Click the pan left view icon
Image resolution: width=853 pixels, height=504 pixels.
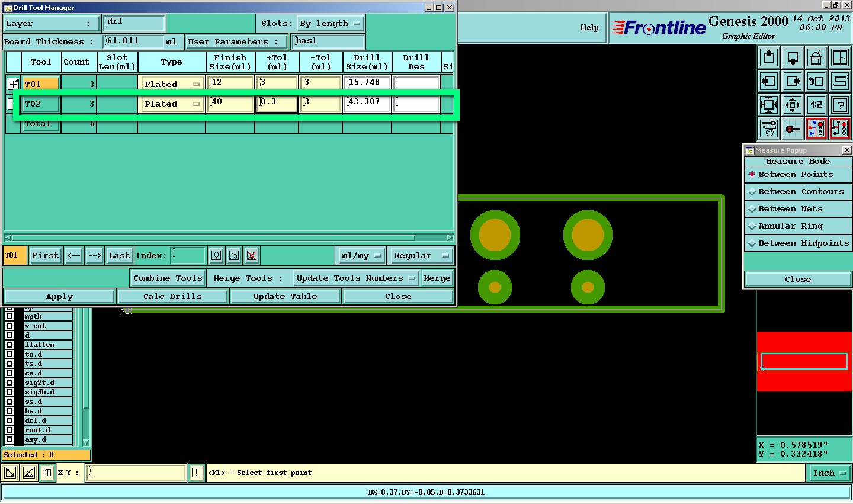(x=769, y=81)
